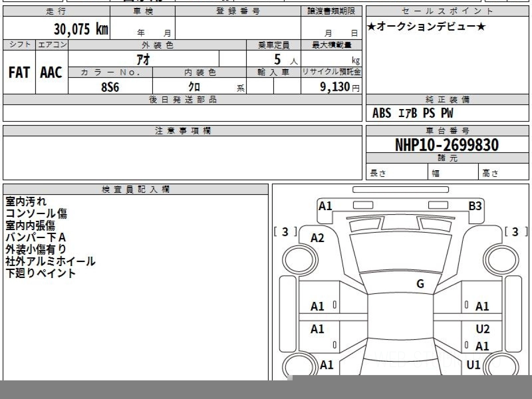Click the 注意事項欄 section header
Screen dimensions: 532x399
pos(182,131)
